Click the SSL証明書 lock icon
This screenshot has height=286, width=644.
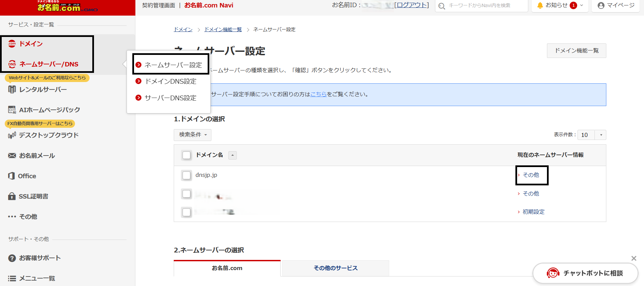(12, 196)
